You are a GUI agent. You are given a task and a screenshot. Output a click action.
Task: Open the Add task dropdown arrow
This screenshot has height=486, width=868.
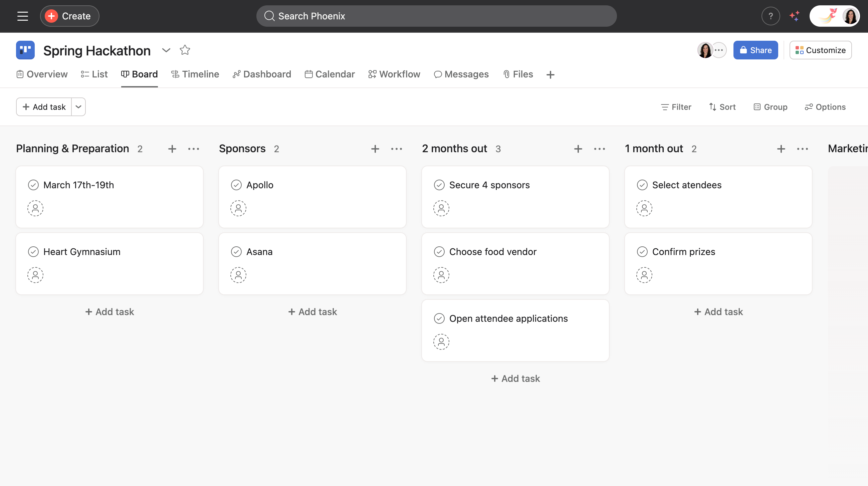coord(78,107)
